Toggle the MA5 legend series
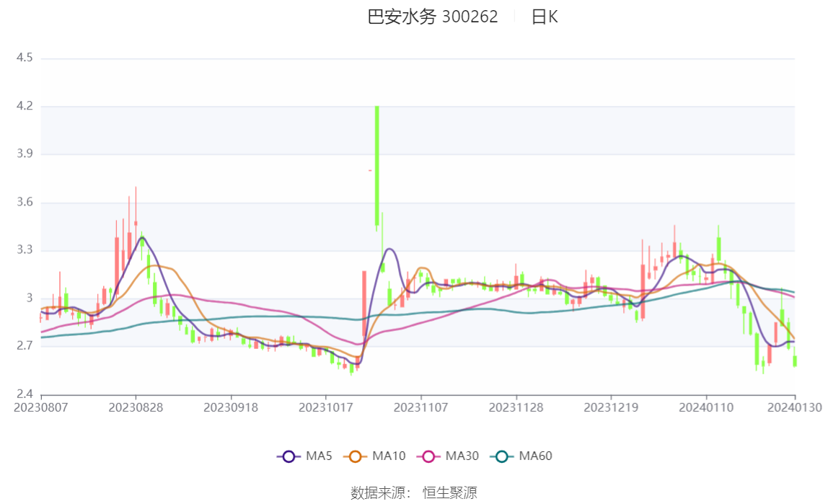This screenshot has height=504, width=828. click(304, 456)
